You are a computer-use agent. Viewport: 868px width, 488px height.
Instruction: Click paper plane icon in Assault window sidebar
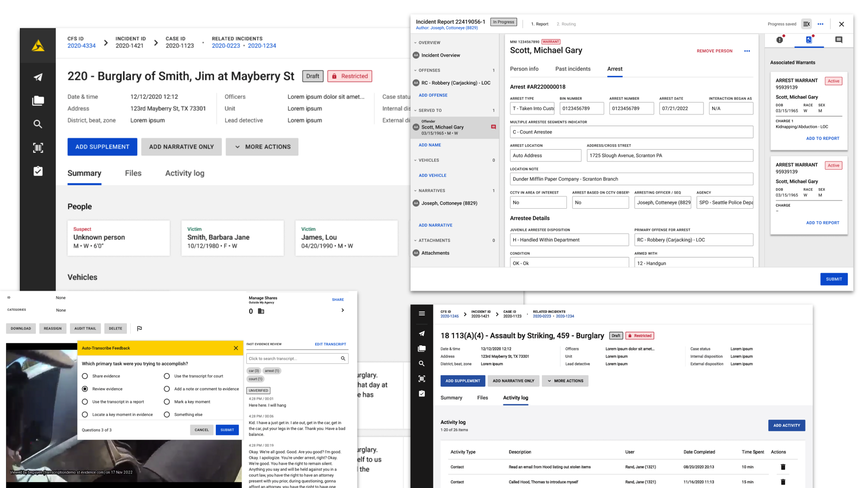[x=422, y=333]
